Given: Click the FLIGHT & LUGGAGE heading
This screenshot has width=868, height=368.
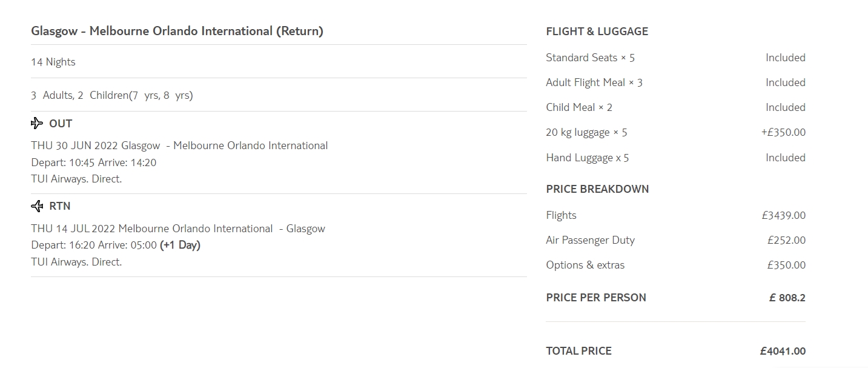Looking at the screenshot, I should 597,32.
